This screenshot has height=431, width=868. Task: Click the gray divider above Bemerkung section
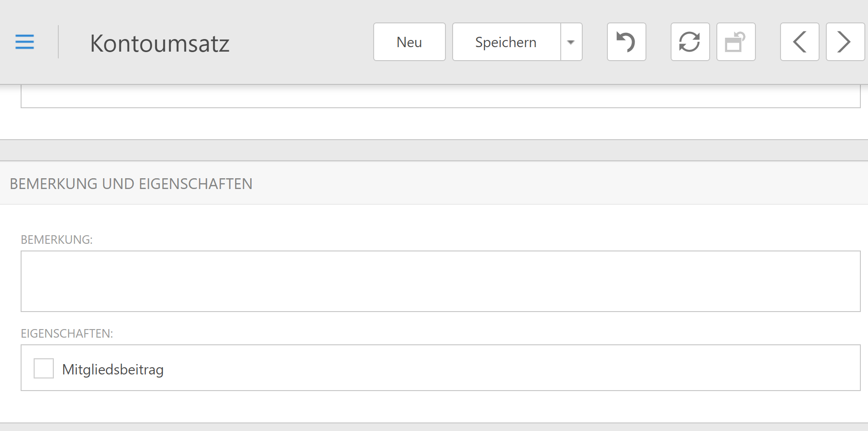point(434,150)
